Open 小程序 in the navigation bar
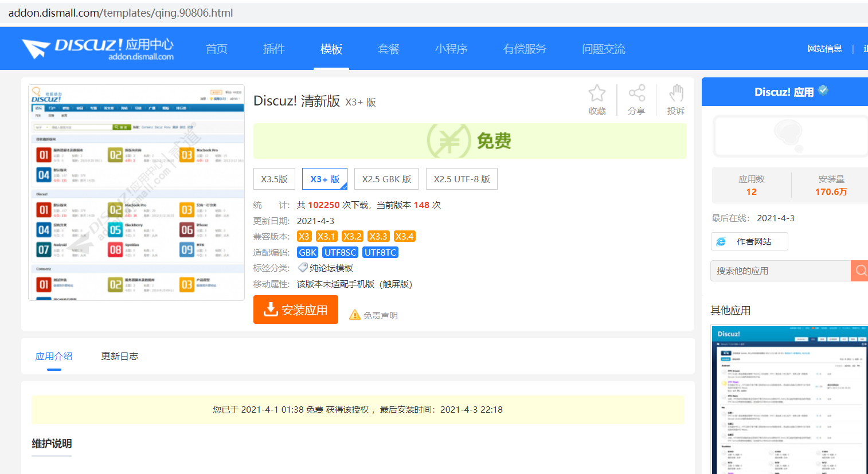Screen dimensions: 868x474 tap(451, 49)
